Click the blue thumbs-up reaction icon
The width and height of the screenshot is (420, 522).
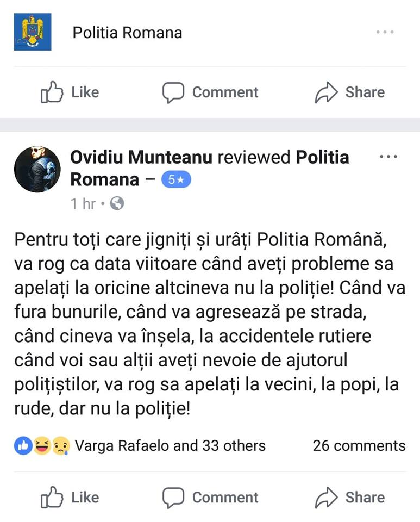pos(23,446)
